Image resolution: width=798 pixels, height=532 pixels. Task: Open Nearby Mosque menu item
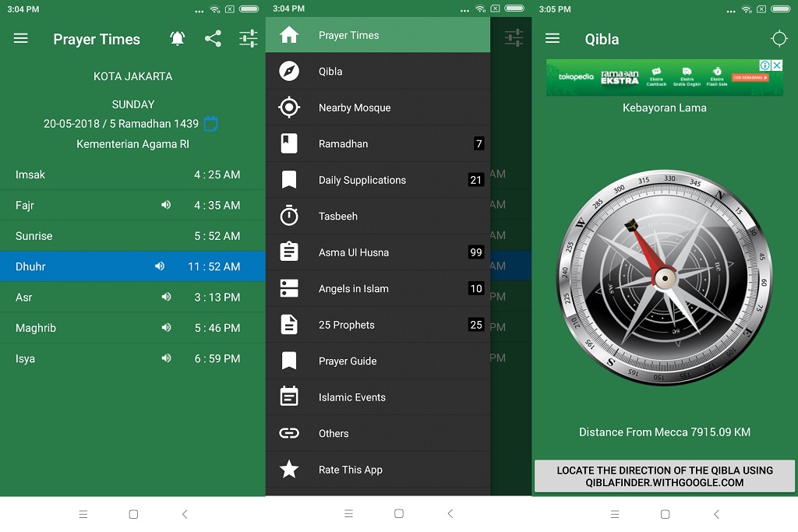[378, 107]
